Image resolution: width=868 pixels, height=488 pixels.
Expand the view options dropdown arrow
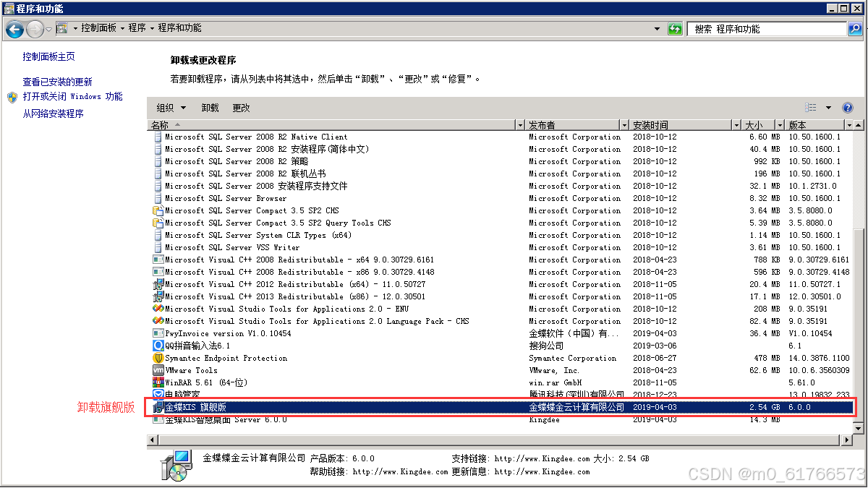click(829, 108)
